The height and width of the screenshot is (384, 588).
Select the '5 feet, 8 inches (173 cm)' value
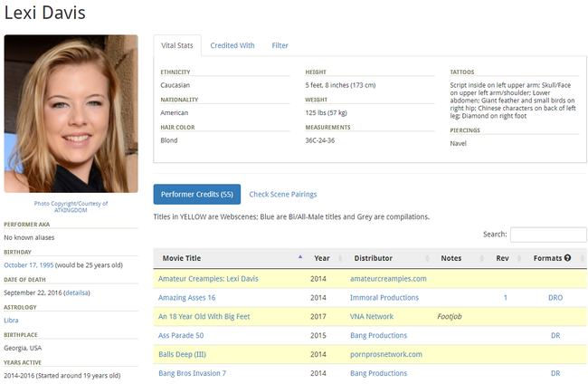(340, 85)
